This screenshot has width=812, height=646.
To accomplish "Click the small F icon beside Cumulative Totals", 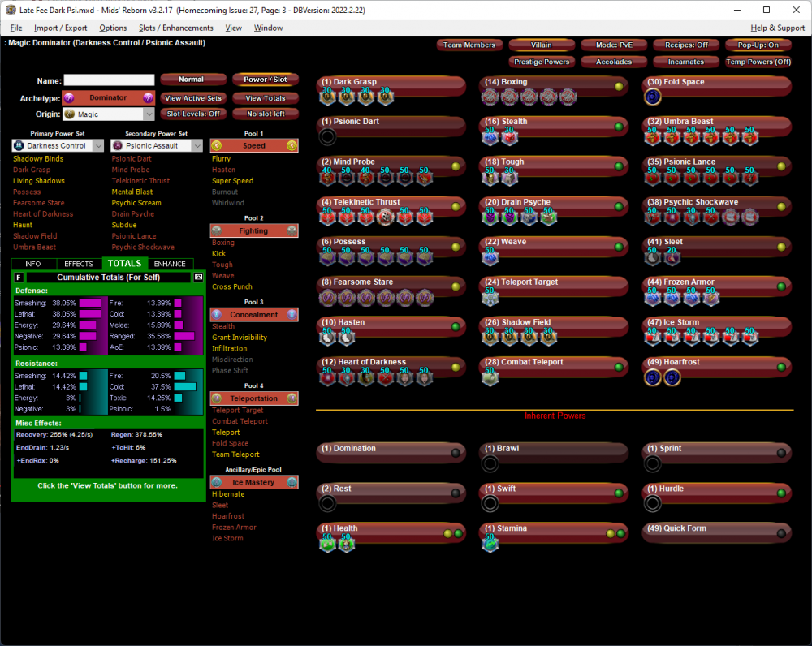I will tap(19, 278).
